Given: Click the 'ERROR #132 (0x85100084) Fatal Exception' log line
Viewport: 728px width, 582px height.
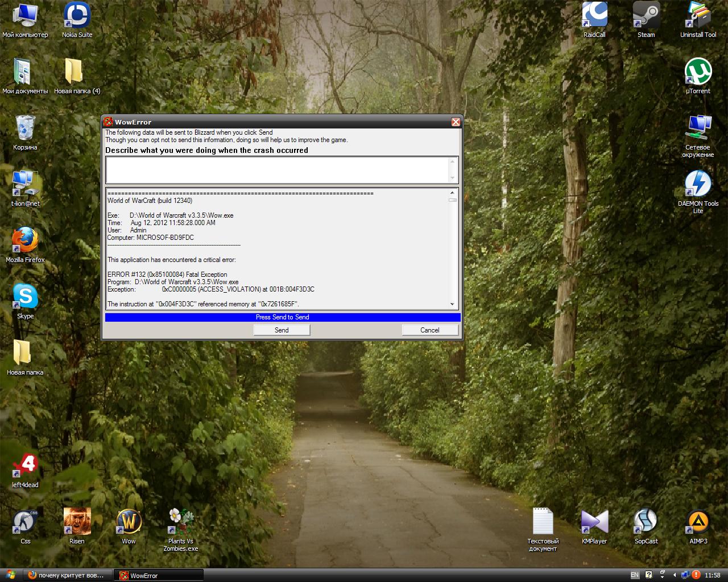Looking at the screenshot, I should tap(167, 275).
